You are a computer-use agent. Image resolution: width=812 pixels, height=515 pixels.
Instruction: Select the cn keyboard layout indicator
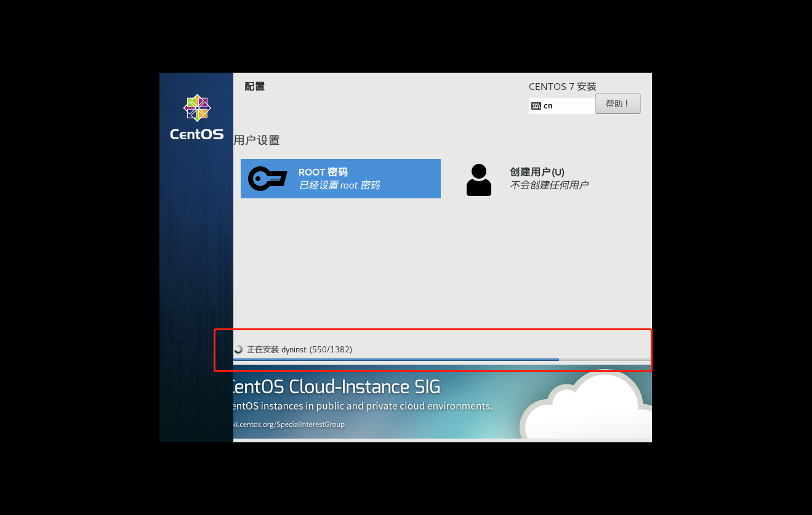tap(548, 106)
